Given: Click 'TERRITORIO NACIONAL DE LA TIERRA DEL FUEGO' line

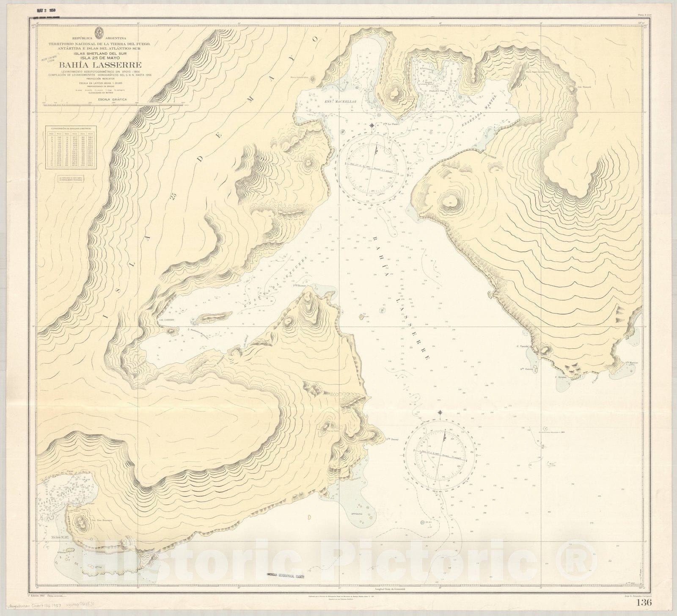Looking at the screenshot, I should click(100, 44).
